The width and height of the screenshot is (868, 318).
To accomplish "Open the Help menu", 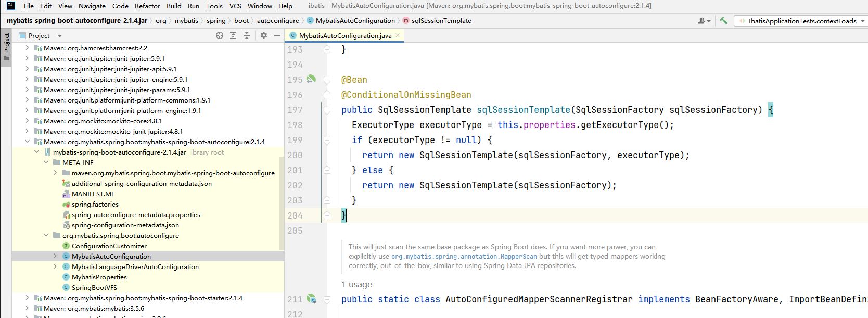I will (x=285, y=6).
